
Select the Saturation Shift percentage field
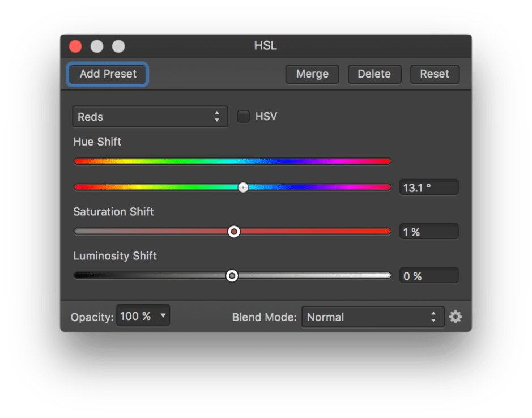pos(429,232)
